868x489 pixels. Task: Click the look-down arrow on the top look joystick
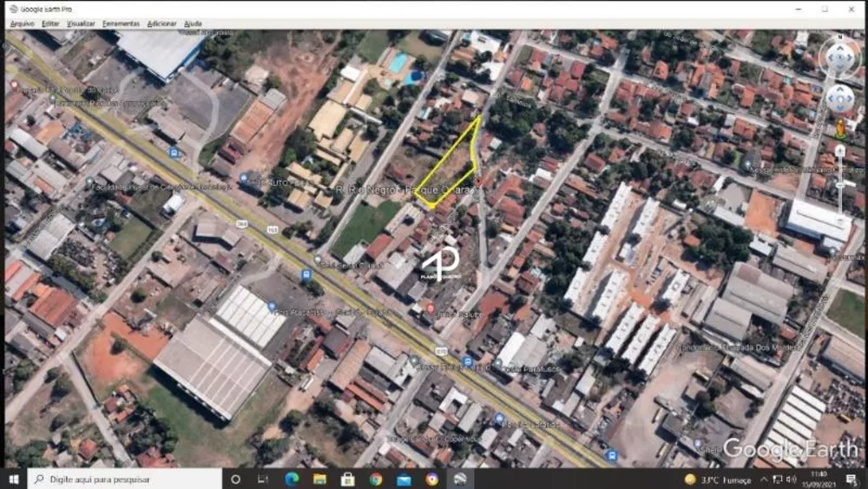[x=839, y=67]
